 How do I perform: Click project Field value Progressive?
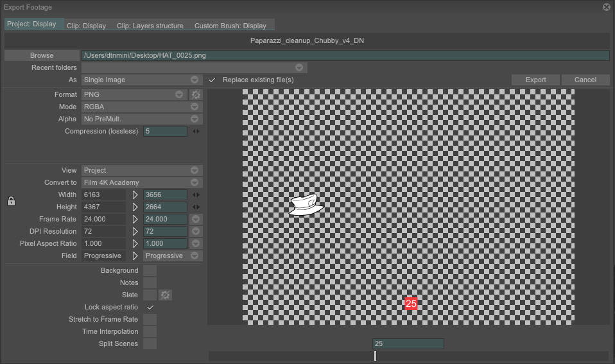click(104, 256)
